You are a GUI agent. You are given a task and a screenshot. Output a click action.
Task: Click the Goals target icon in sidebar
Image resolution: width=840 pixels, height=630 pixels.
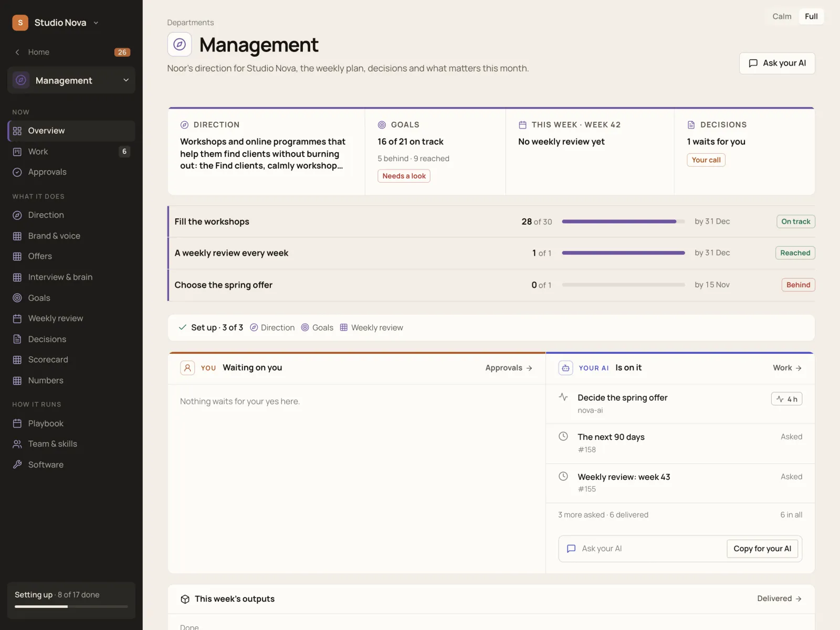17,298
